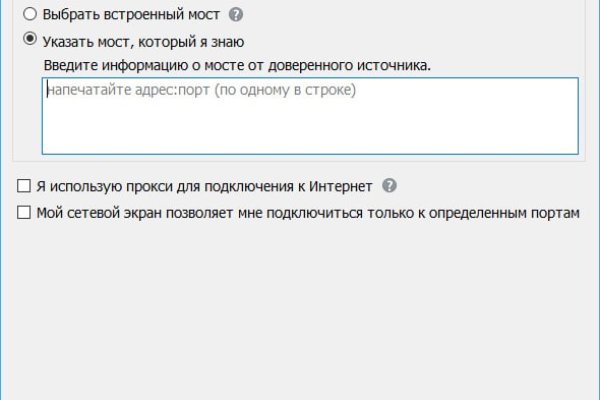Tick the "Мой сетевой экран" firewall checkbox

point(24,212)
